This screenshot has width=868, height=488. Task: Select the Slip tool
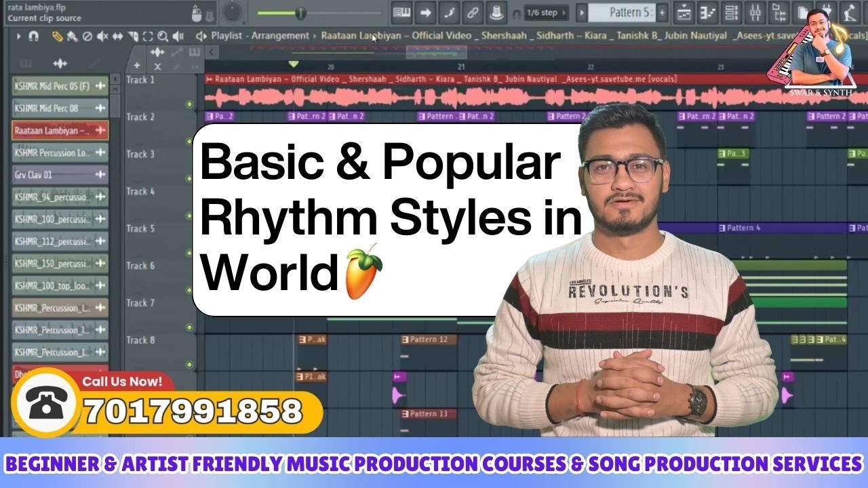point(117,36)
